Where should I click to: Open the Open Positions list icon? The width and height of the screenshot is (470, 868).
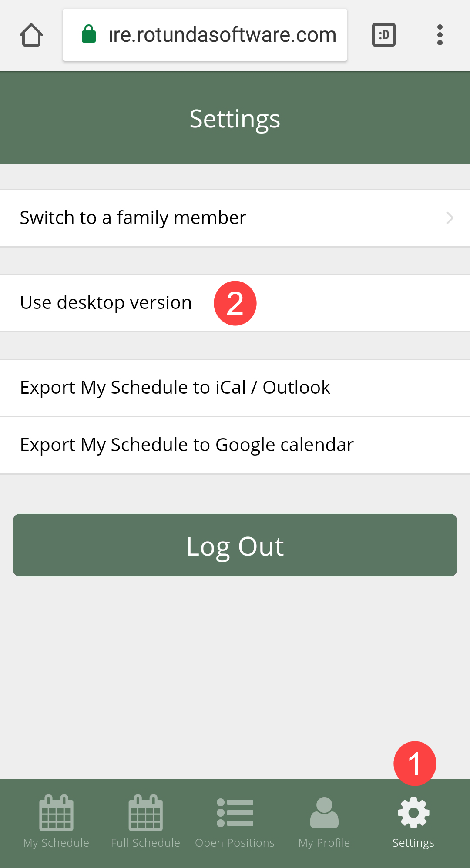[x=235, y=812]
